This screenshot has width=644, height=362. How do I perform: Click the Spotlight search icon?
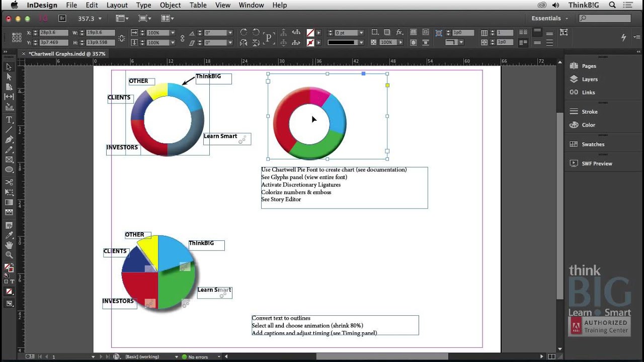[x=612, y=5]
